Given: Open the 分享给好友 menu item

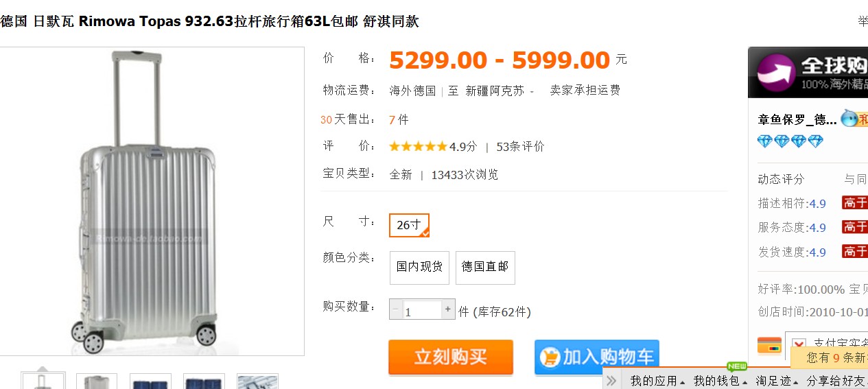Looking at the screenshot, I should click(836, 380).
